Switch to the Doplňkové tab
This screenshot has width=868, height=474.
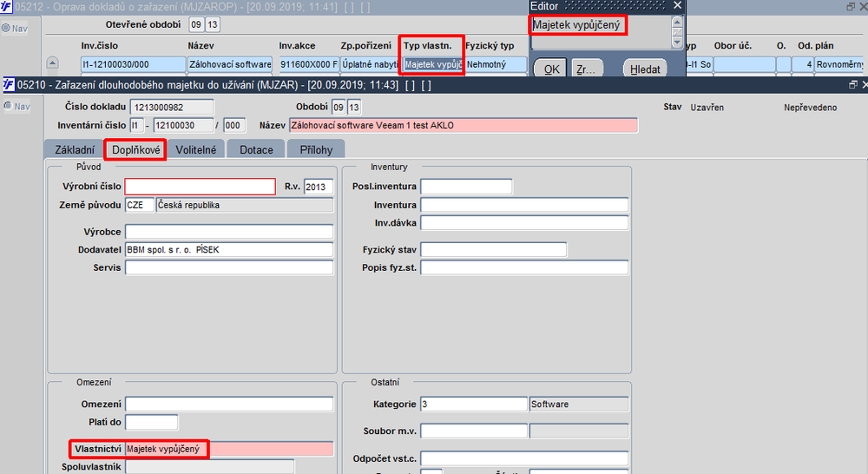pos(135,149)
